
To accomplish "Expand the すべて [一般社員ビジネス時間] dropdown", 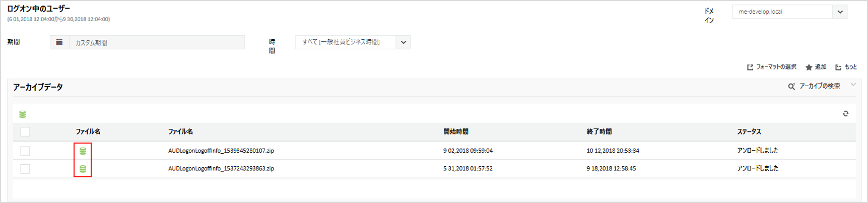I will pyautogui.click(x=403, y=42).
